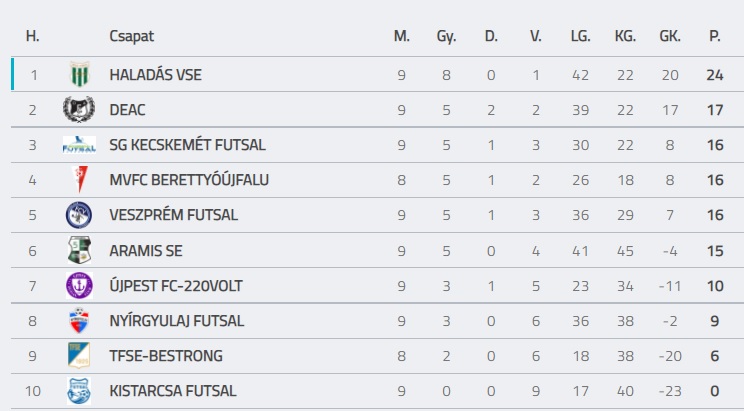Click the H. position column header
Image resolution: width=744 pixels, height=411 pixels.
(x=33, y=37)
